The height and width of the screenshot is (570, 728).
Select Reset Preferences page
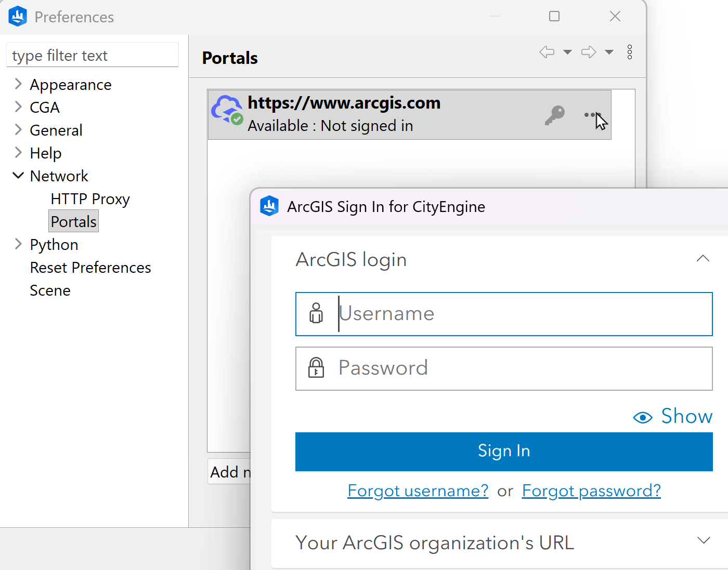(x=90, y=268)
